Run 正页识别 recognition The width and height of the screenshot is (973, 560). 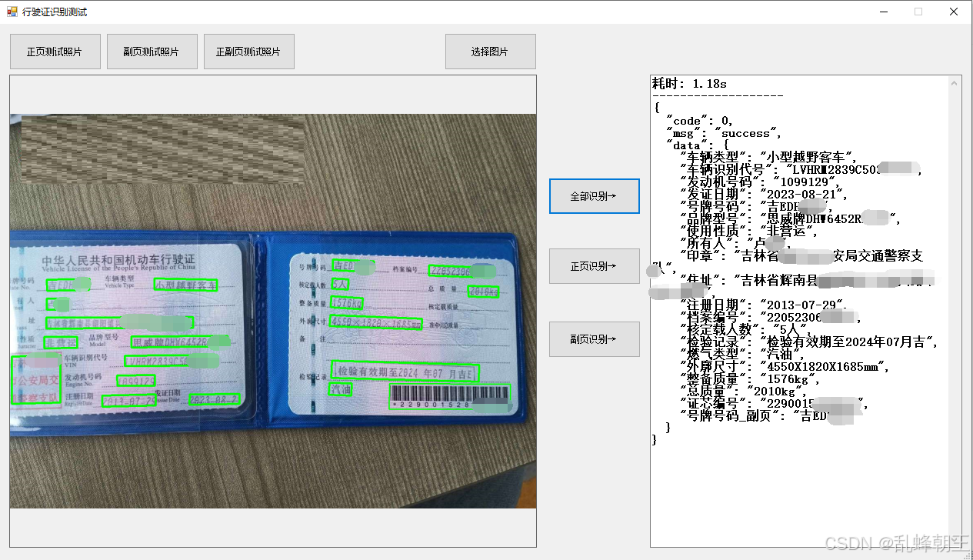coord(594,266)
